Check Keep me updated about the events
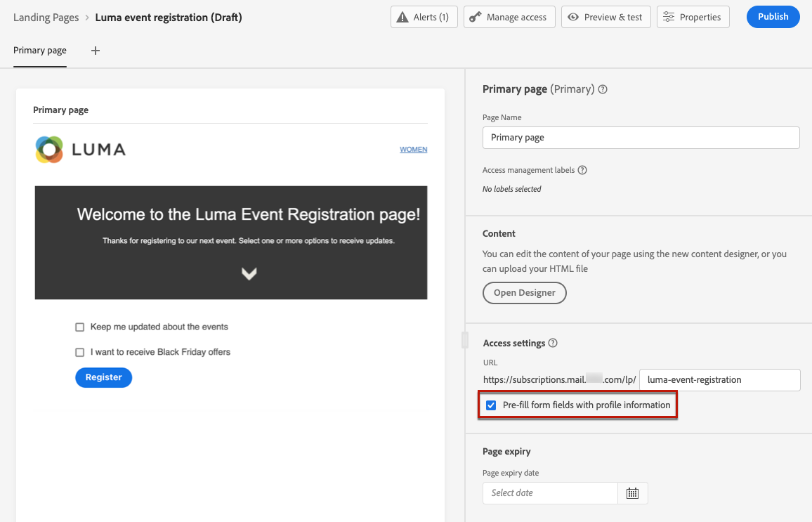 80,327
